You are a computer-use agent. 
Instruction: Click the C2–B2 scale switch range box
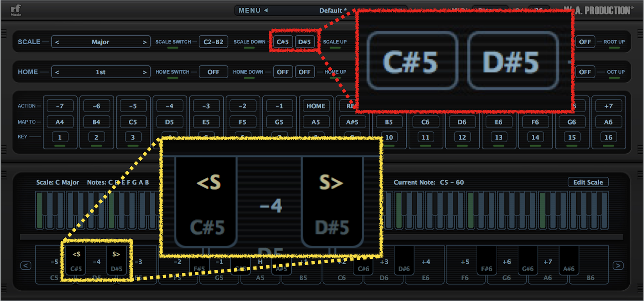(213, 42)
